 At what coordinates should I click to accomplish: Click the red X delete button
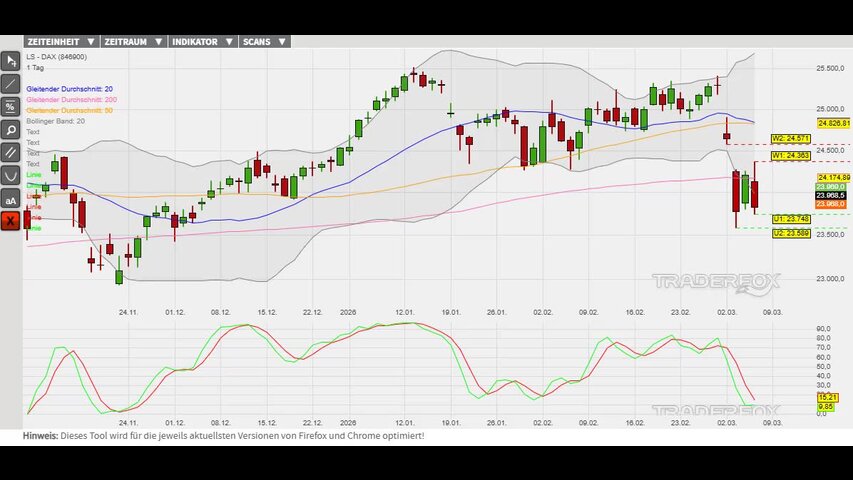(11, 221)
